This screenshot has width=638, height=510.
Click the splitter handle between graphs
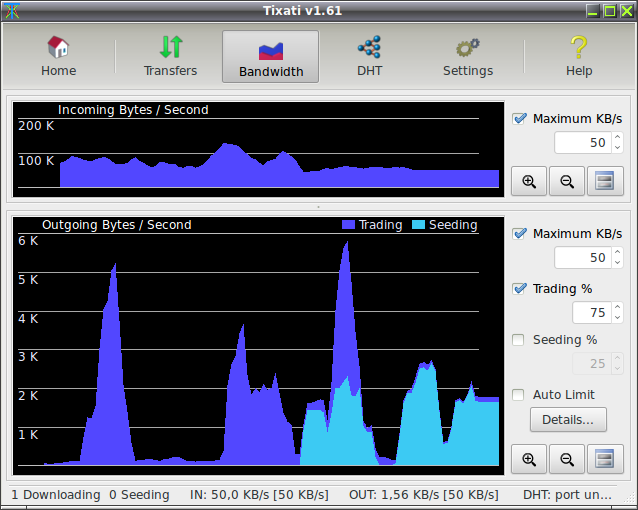point(318,207)
